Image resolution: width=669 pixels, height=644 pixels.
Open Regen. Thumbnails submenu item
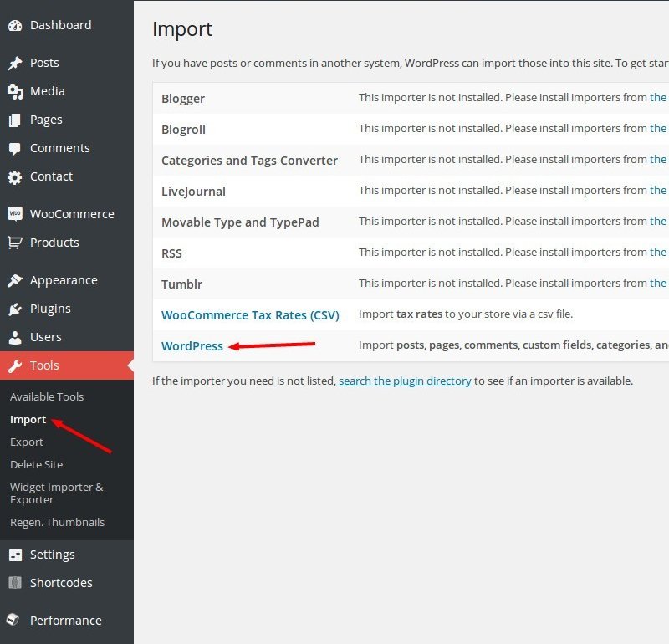57,523
